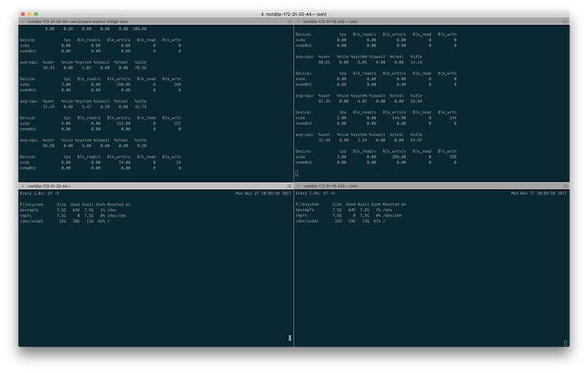This screenshot has height=373, width=588.
Task: Click the 19G used value for /dev/xvda1
Action: coord(352,221)
